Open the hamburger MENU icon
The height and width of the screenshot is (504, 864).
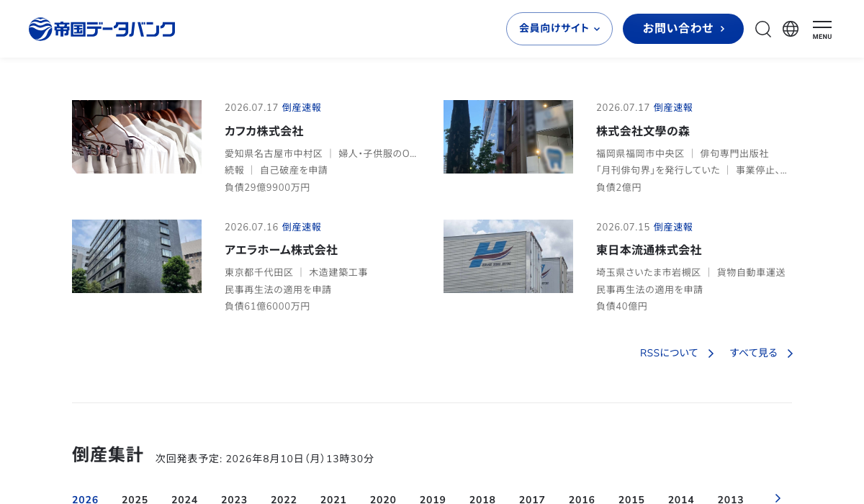822,30
